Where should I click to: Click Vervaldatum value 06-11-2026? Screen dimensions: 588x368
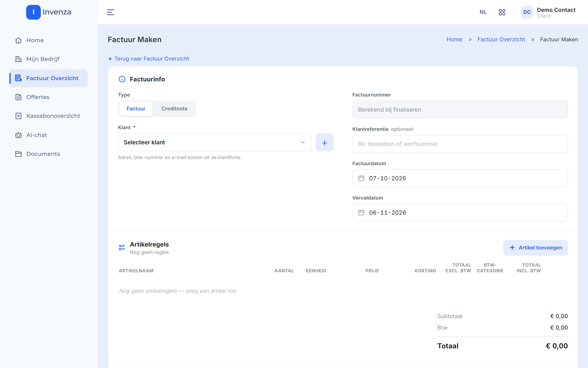coord(388,212)
